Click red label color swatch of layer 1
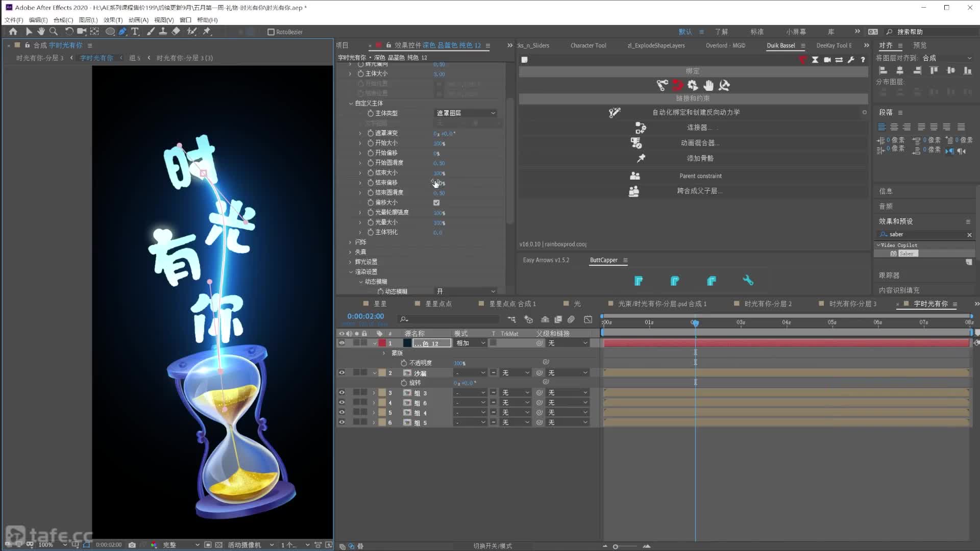The image size is (980, 551). (x=382, y=343)
